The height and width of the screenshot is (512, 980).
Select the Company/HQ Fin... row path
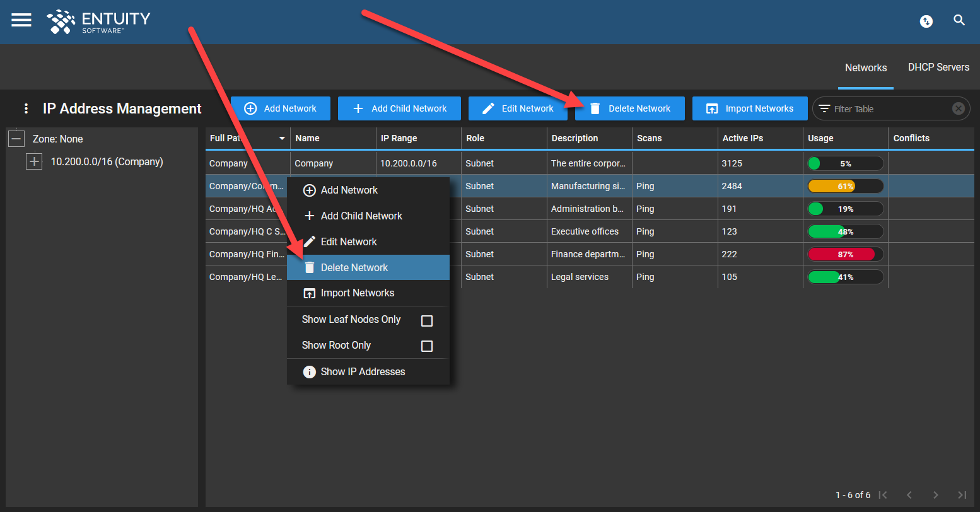pyautogui.click(x=247, y=254)
